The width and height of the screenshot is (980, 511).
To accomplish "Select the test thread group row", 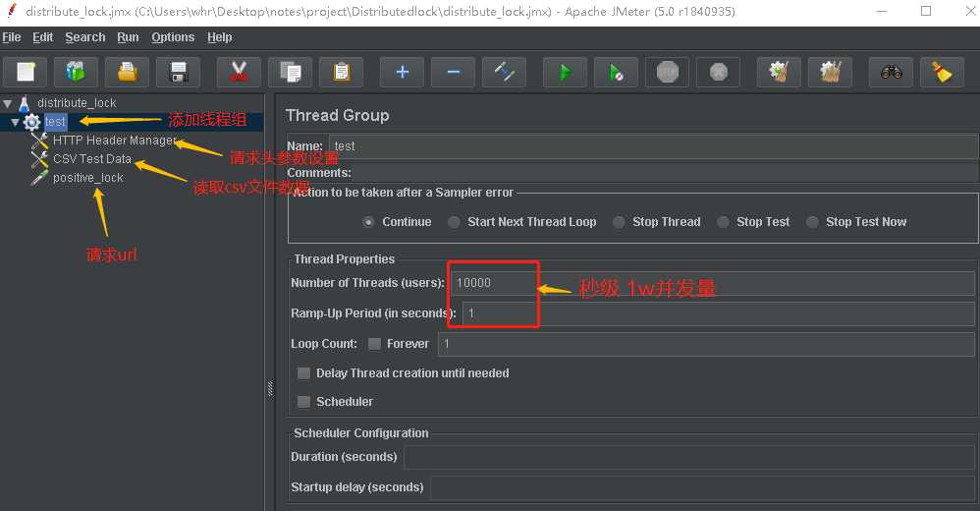I will (x=55, y=122).
